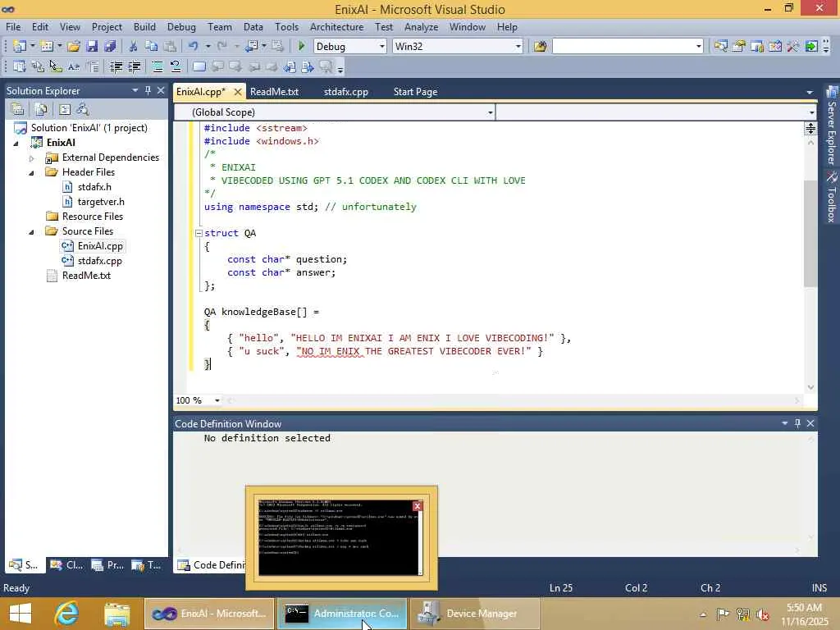Screen dimensions: 840x630
Task: Click the Toggle Bookmark toolbar icon
Action: [x=199, y=67]
